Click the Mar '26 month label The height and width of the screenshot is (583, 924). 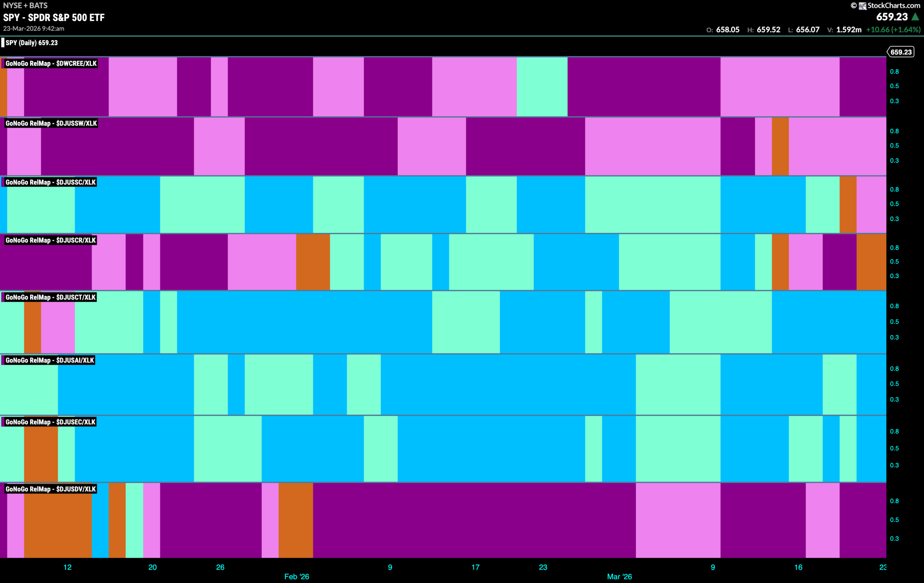coord(619,577)
